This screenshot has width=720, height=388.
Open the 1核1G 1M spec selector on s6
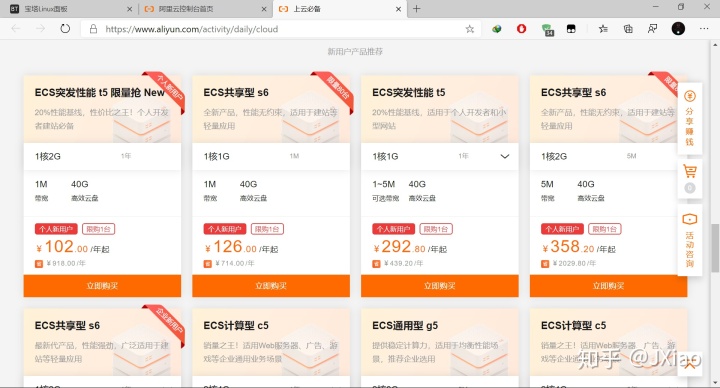tap(270, 157)
